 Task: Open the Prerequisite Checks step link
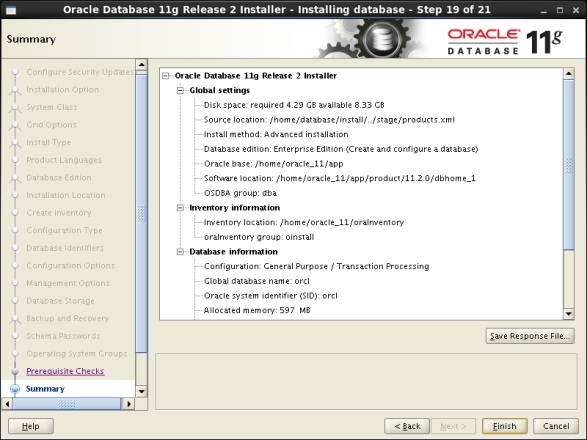pyautogui.click(x=65, y=371)
